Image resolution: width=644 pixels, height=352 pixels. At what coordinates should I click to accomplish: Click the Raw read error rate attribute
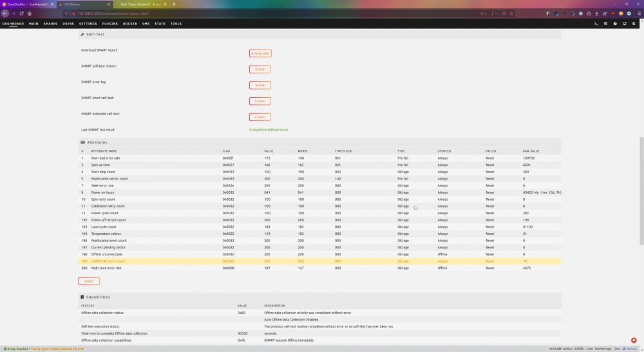106,158
